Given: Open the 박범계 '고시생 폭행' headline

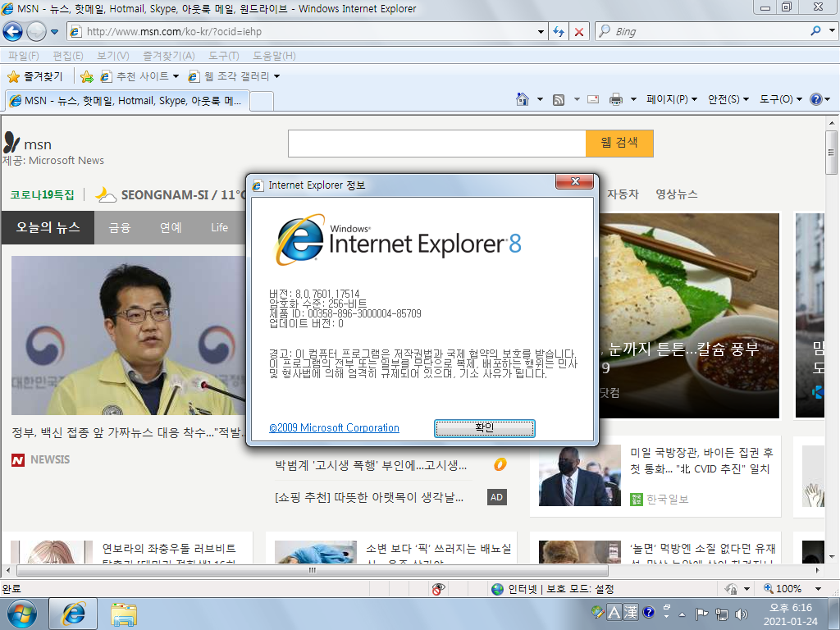Looking at the screenshot, I should 371,465.
